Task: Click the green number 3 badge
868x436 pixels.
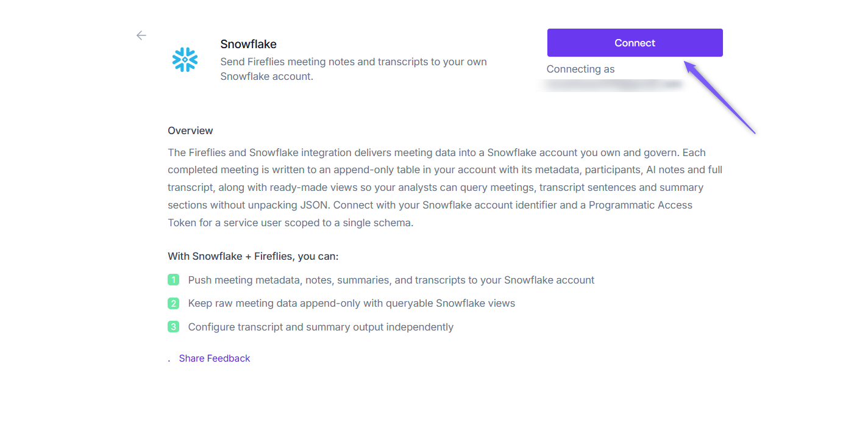Action: pyautogui.click(x=173, y=327)
